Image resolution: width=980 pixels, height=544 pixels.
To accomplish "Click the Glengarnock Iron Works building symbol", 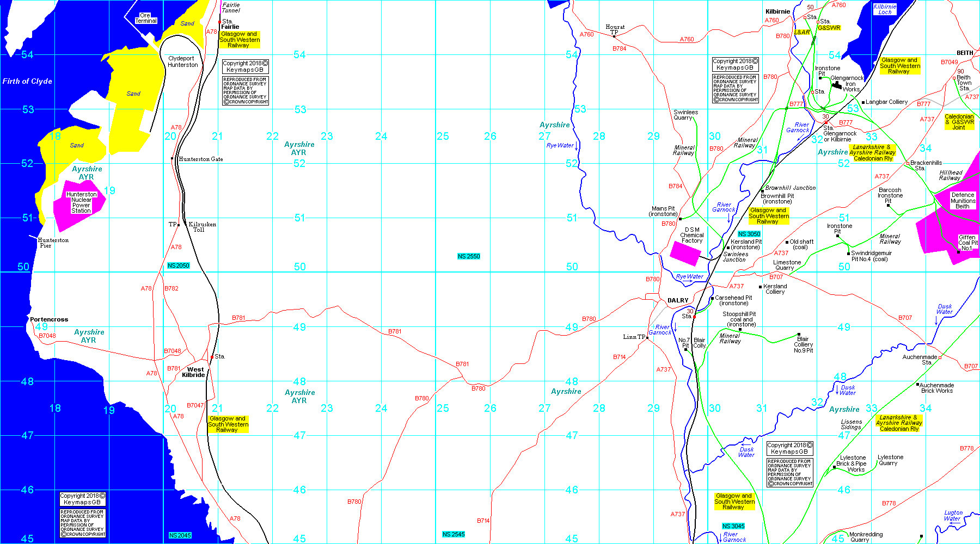I will (x=836, y=85).
